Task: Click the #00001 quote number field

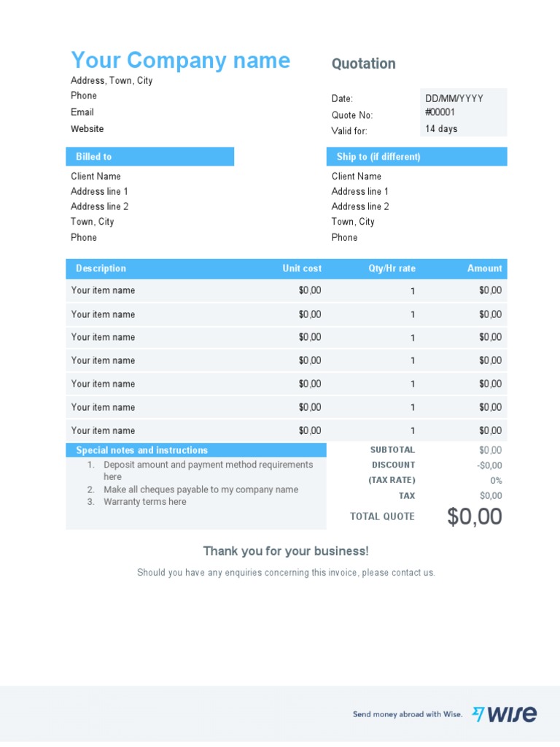Action: coord(440,112)
